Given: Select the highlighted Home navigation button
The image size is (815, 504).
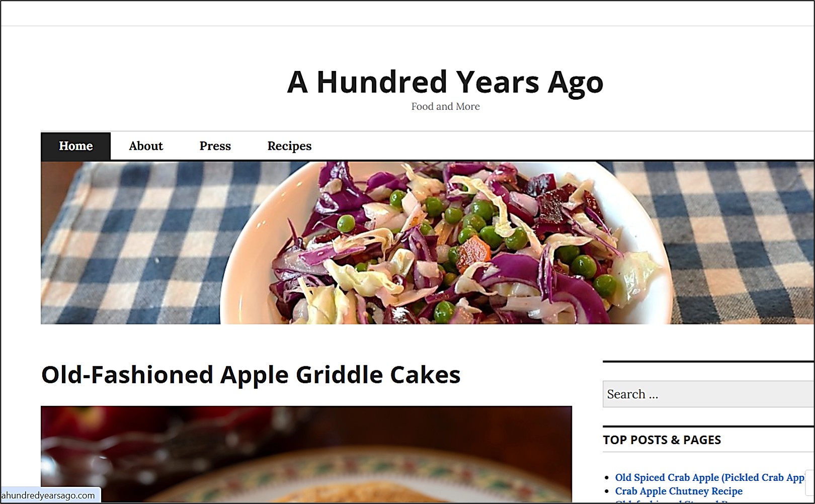Looking at the screenshot, I should coord(75,146).
